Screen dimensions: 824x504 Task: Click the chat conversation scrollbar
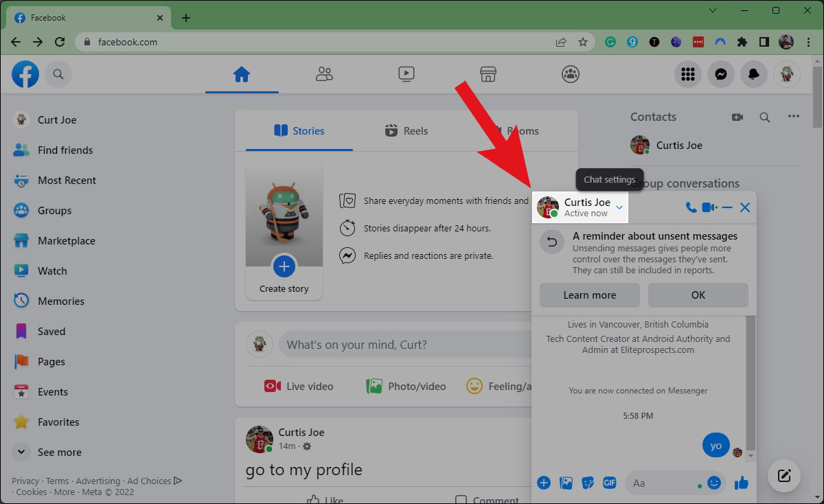751,383
